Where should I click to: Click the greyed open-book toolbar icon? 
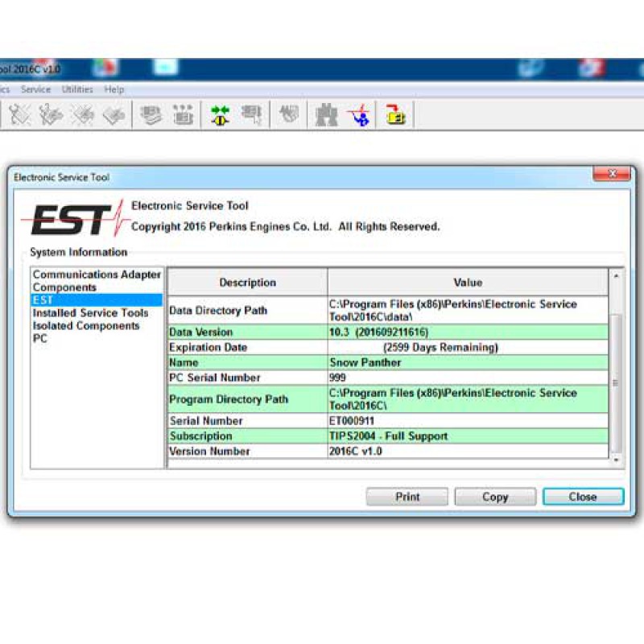[114, 115]
